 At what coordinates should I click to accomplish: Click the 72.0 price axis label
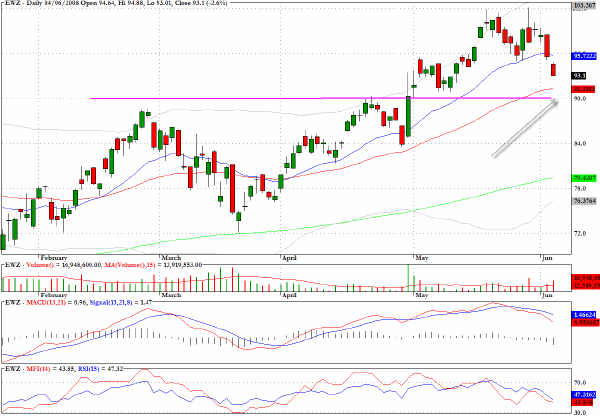pos(579,233)
